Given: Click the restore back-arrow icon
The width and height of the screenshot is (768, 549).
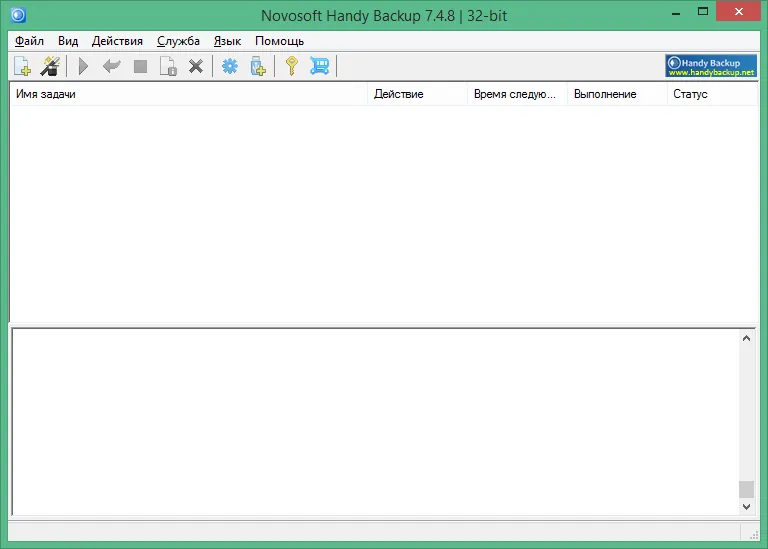Looking at the screenshot, I should tap(112, 65).
